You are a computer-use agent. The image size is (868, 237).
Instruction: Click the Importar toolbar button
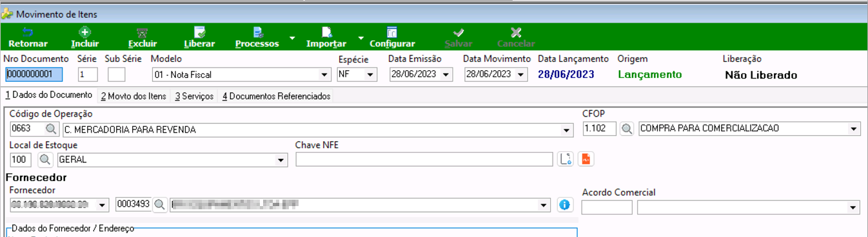tap(326, 37)
